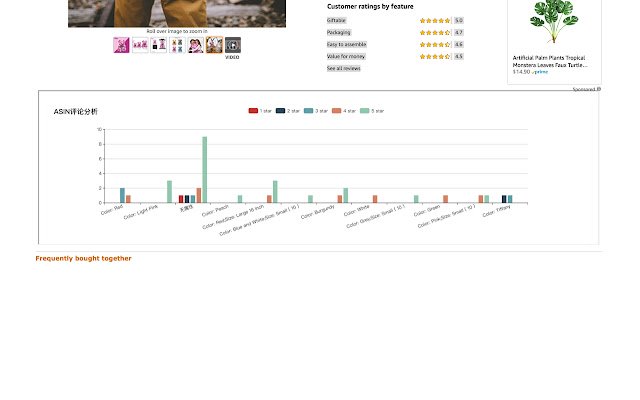
Task: Select the second product thumbnail
Action: tap(140, 45)
